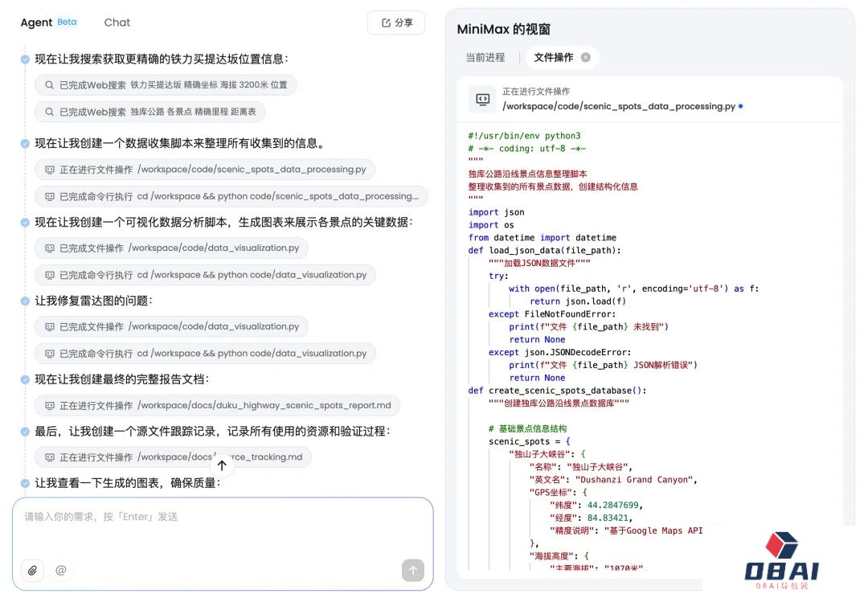868x598 pixels.
Task: Click the shebang line #!/usr/bin/env python3
Action: 524,136
